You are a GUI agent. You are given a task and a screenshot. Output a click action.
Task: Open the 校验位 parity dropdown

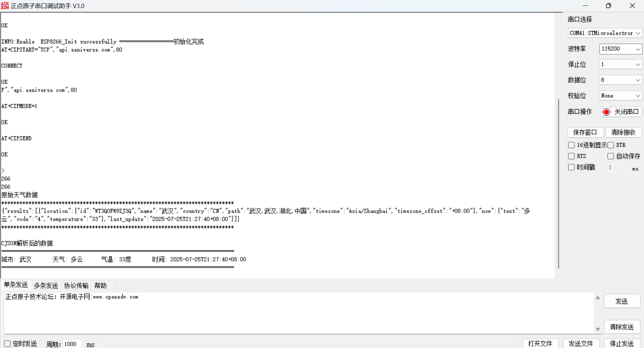pos(620,96)
